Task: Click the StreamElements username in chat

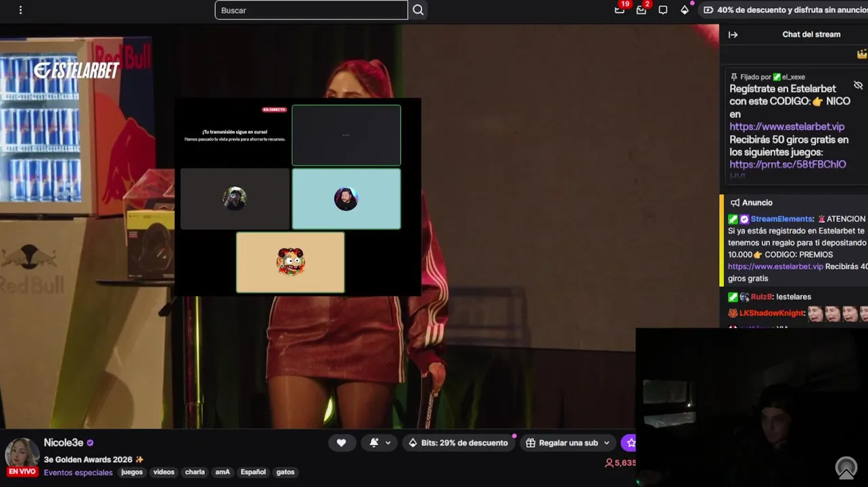Action: coord(781,219)
